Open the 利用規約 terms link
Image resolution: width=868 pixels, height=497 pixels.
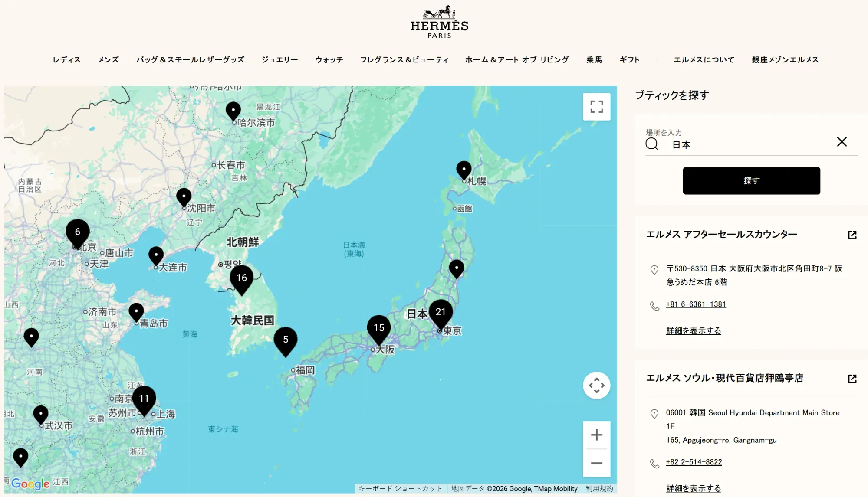599,488
